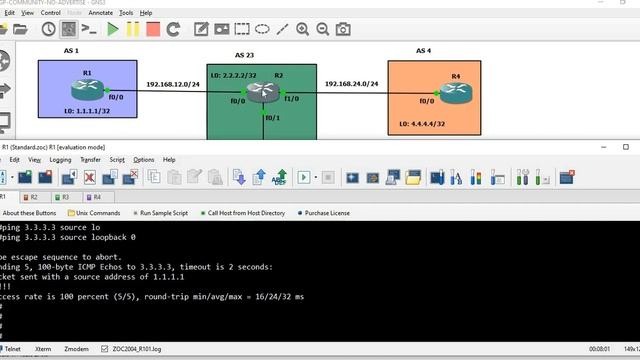Image resolution: width=640 pixels, height=360 pixels.
Task: Click the zoom in magnifier icon
Action: [302, 29]
